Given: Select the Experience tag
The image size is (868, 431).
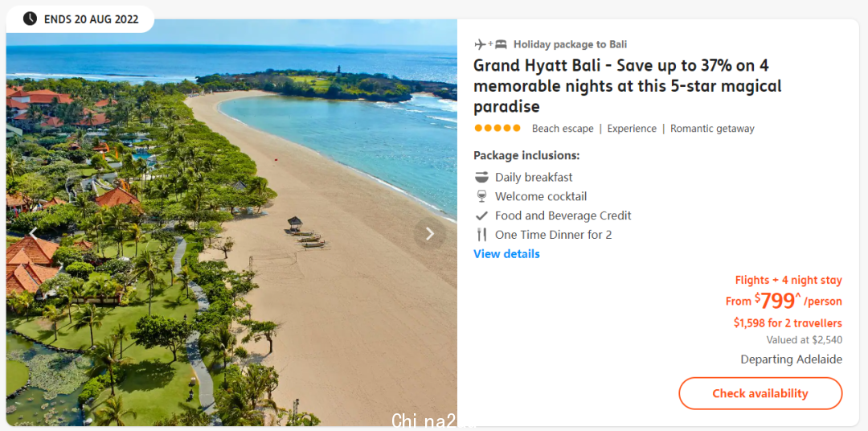Looking at the screenshot, I should (x=632, y=129).
